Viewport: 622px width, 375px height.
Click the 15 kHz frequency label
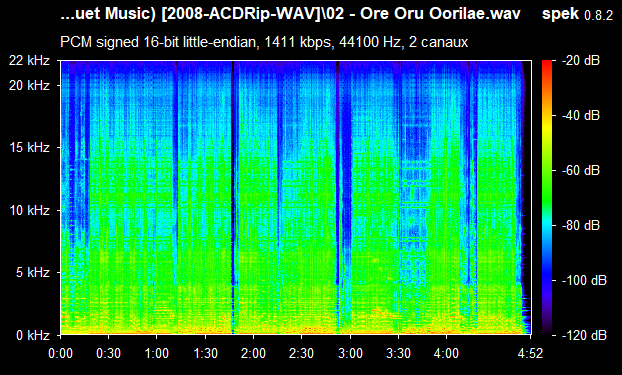(x=30, y=148)
